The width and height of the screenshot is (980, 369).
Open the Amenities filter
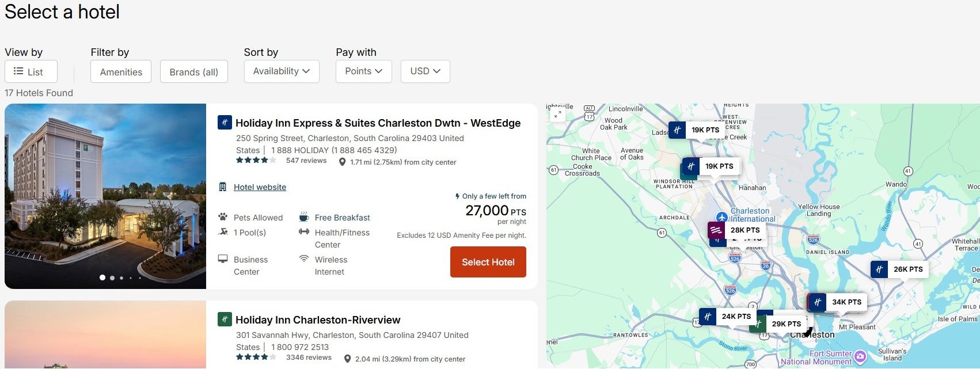pos(120,71)
